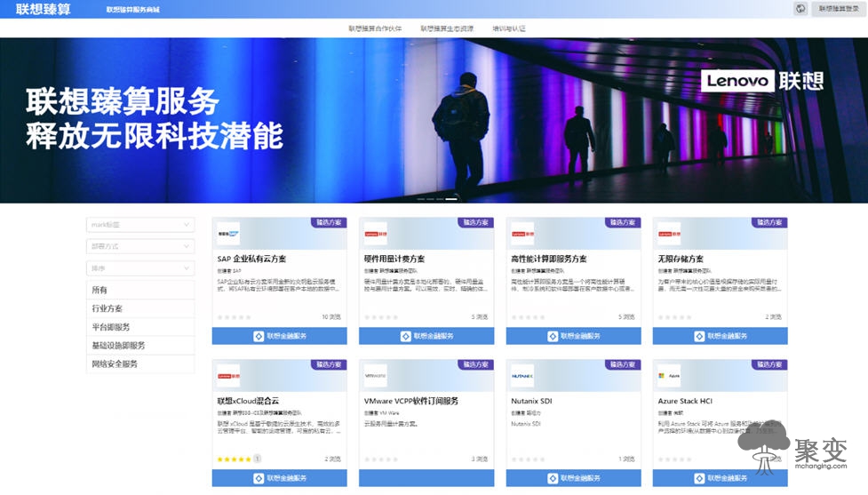Screen dimensions: 868x495
Task: Click 臻选方案 badge on 高性能计算即服务方案 card
Action: coord(623,222)
